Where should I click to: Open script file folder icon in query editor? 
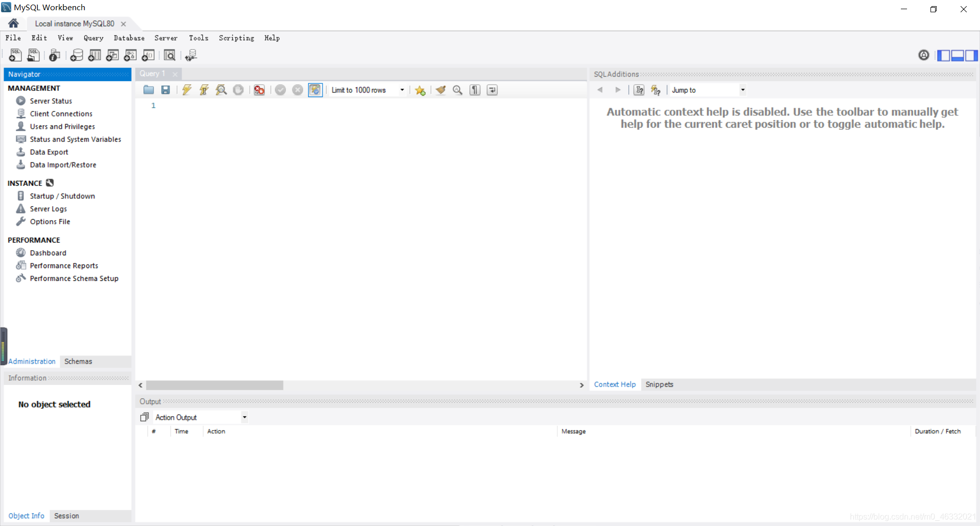[x=149, y=90]
